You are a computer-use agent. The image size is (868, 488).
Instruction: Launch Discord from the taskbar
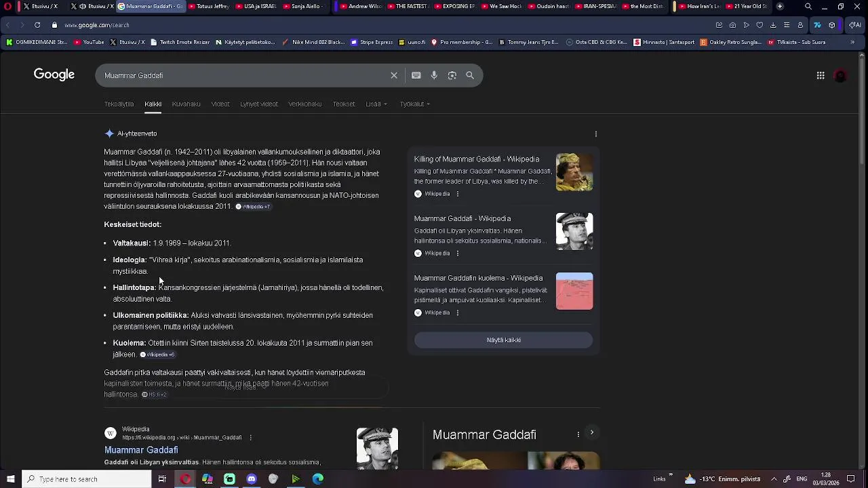(252, 479)
